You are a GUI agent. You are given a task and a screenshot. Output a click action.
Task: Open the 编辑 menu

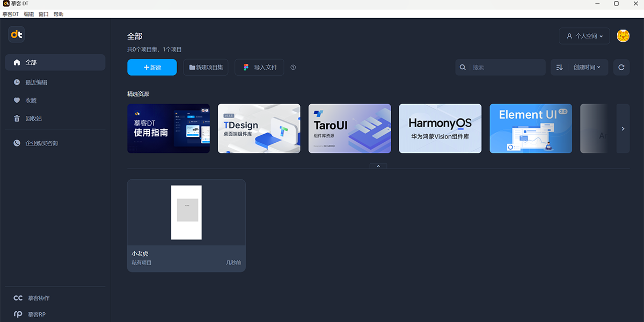(x=28, y=14)
